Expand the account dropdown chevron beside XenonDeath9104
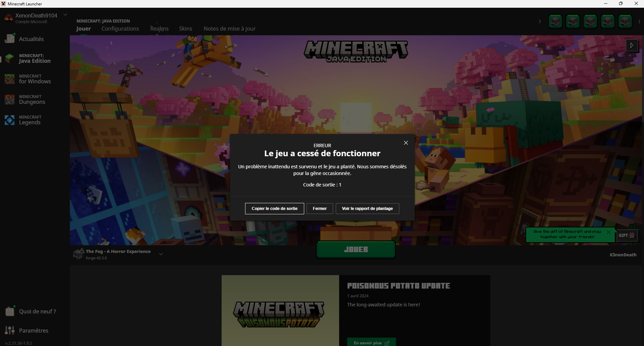Viewport: 644px width, 346px height. [65, 15]
